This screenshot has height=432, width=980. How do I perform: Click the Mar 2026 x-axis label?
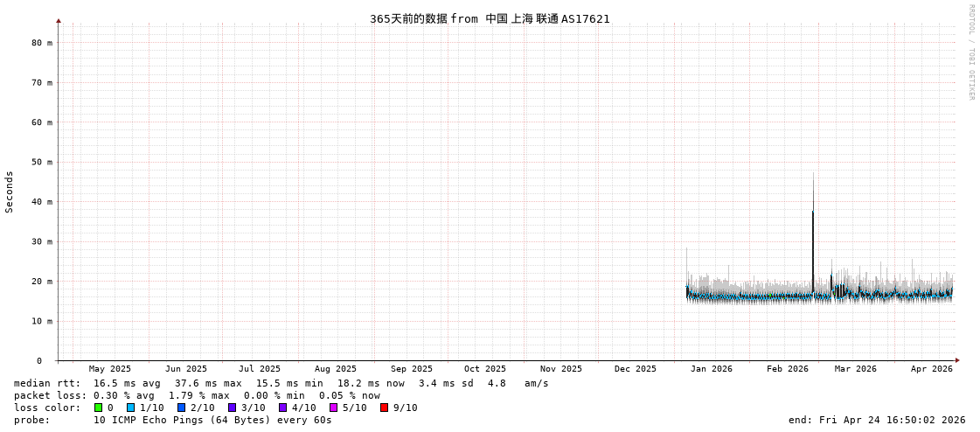click(855, 369)
